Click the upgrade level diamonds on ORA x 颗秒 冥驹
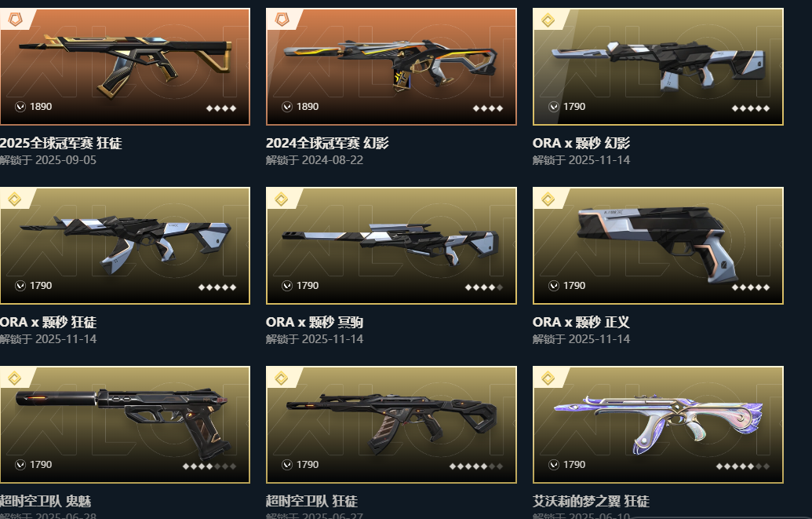812x519 pixels. [x=484, y=287]
